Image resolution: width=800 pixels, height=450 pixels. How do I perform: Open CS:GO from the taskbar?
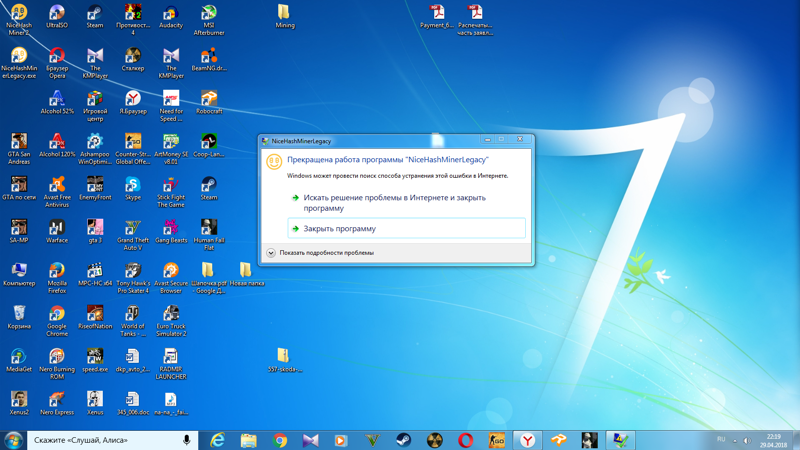[496, 440]
